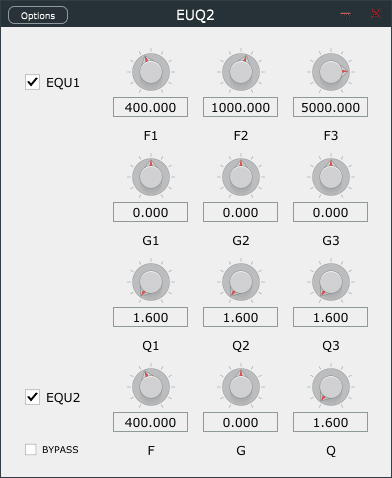Select the G1 value field
Viewport: 392px width, 478px height.
pos(150,212)
